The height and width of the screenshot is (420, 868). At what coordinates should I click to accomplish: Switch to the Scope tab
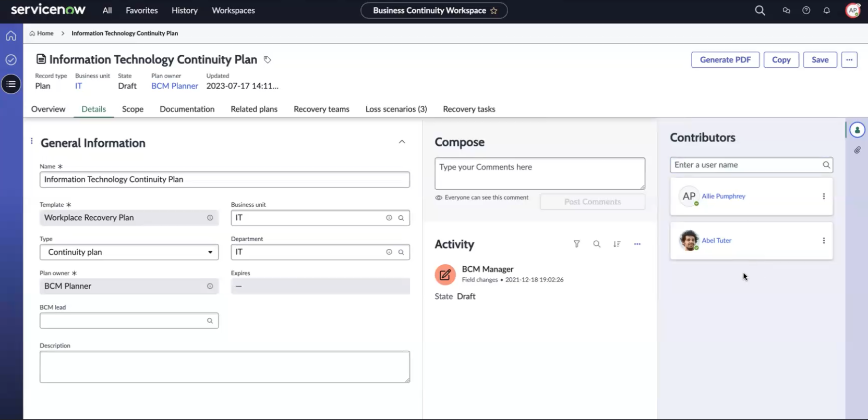132,109
